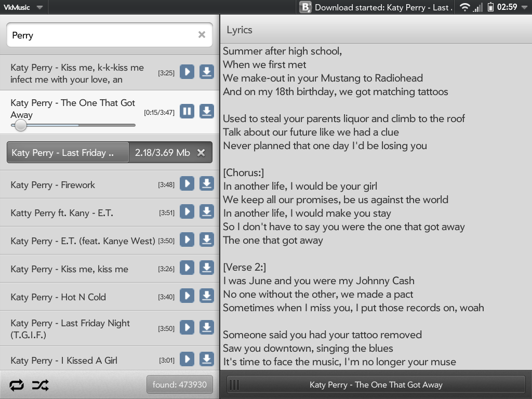Play E.T. (feat. Kanye West) track

[x=187, y=240]
